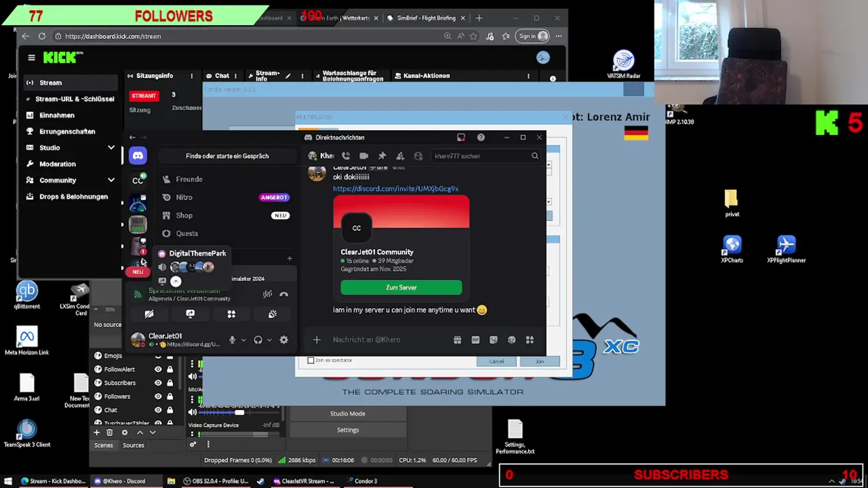Screen dimensions: 868x488
Task: Open Kick dashboard hamburger menu
Action: (31, 58)
